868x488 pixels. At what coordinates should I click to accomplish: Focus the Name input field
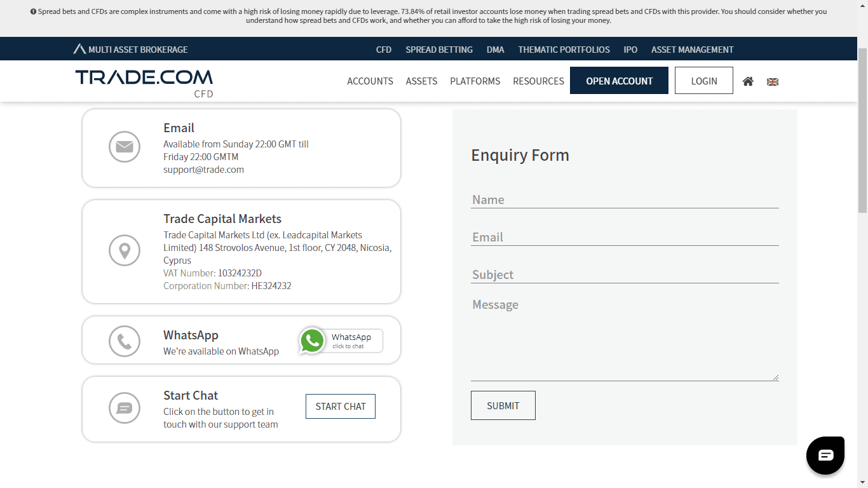tap(625, 200)
